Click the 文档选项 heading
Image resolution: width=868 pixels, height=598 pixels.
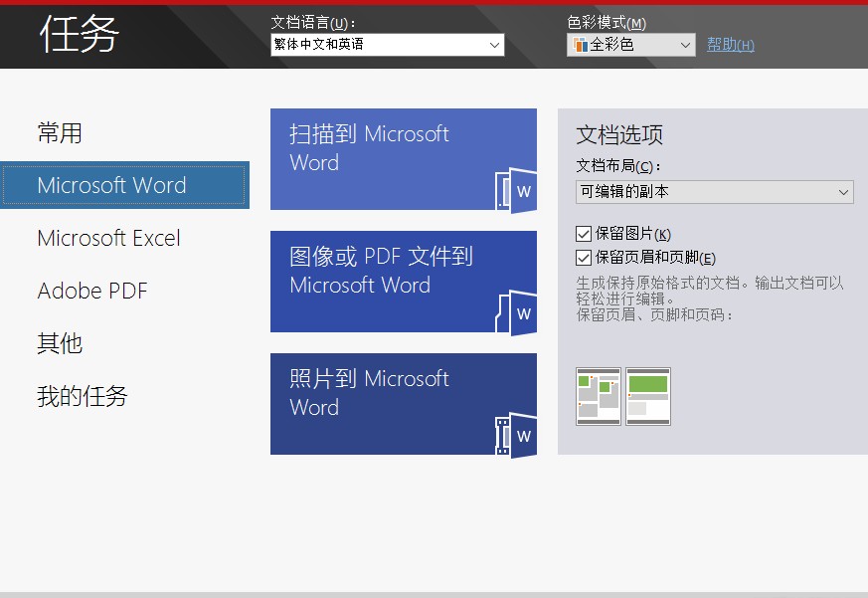point(619,134)
